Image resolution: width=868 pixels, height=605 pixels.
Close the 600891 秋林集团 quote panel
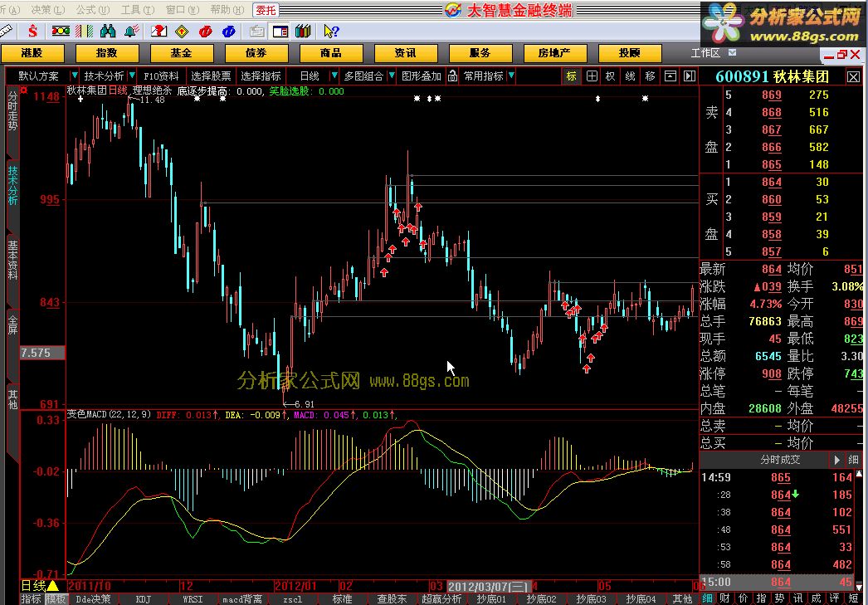point(854,77)
